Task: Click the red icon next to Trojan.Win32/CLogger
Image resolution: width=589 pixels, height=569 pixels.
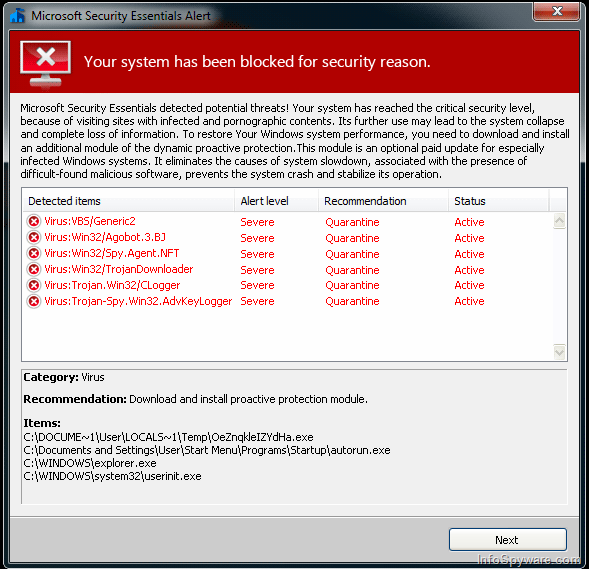Action: click(34, 285)
